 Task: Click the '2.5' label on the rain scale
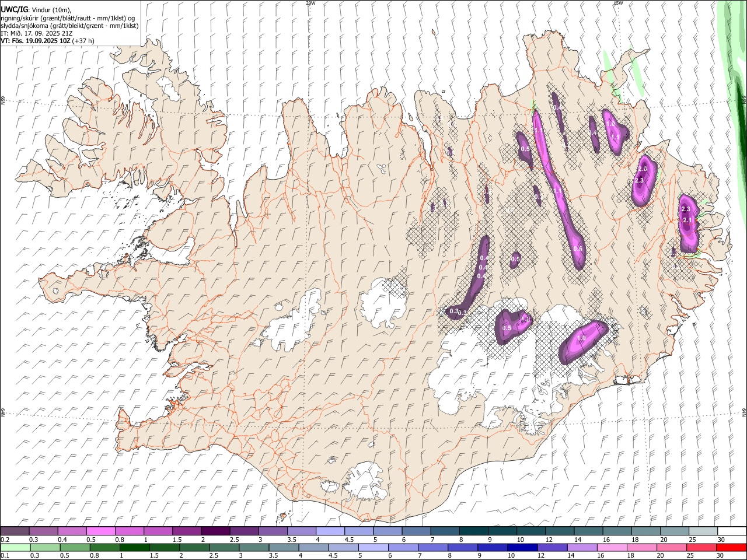click(x=214, y=556)
